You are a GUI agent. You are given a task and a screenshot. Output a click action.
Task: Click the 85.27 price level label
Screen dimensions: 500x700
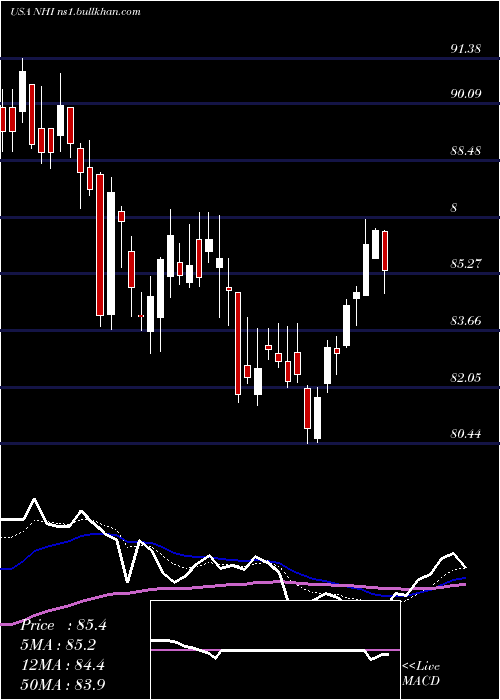click(x=466, y=263)
